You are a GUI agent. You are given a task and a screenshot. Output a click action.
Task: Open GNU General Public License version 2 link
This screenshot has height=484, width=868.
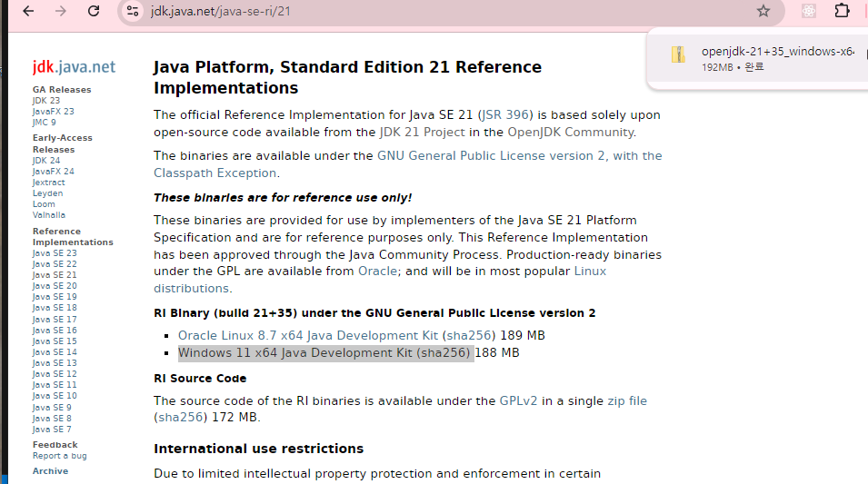tap(519, 156)
